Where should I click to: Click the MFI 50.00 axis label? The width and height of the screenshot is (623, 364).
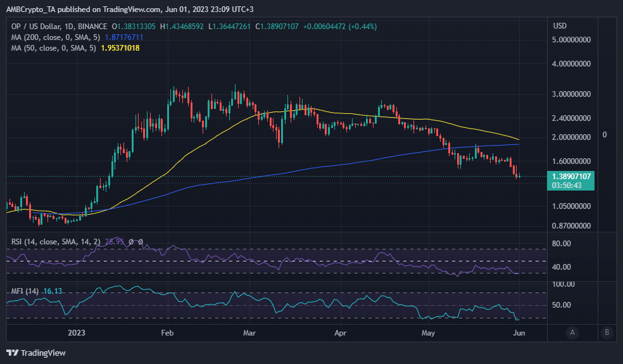(562, 305)
